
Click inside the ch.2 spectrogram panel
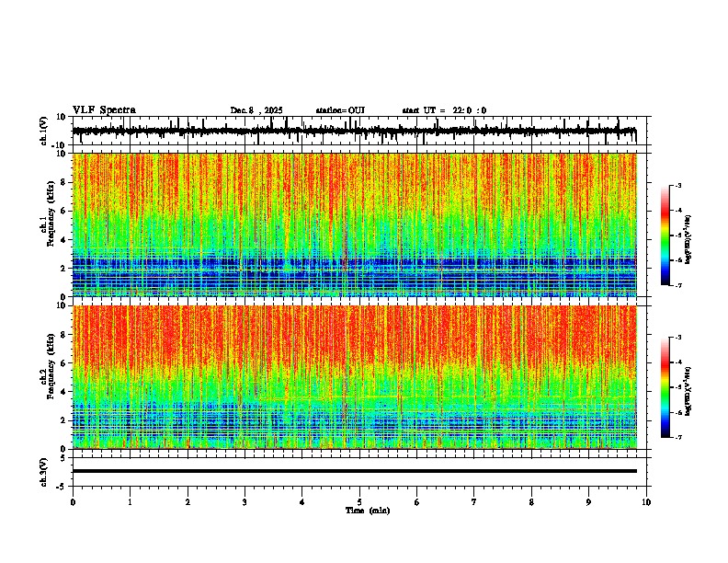355,377
